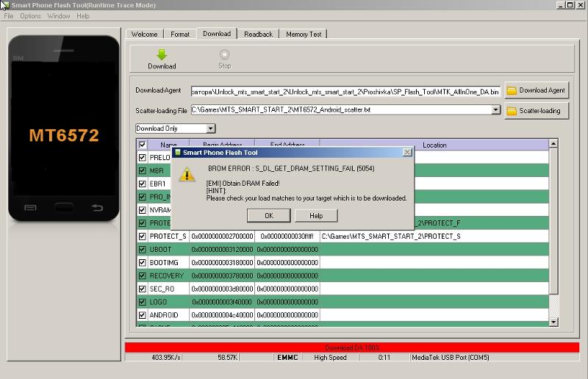The height and width of the screenshot is (379, 588).
Task: Expand the Scatter-loading File path dropdown arrow
Action: 495,110
